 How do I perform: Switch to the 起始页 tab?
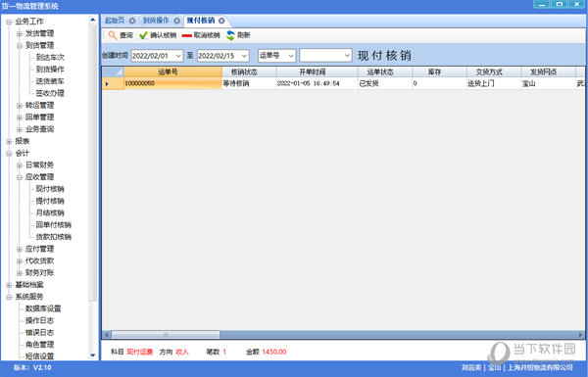coord(115,21)
